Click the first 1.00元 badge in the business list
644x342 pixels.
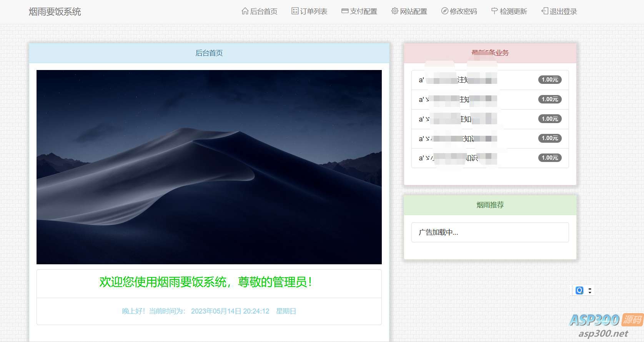[x=549, y=80]
